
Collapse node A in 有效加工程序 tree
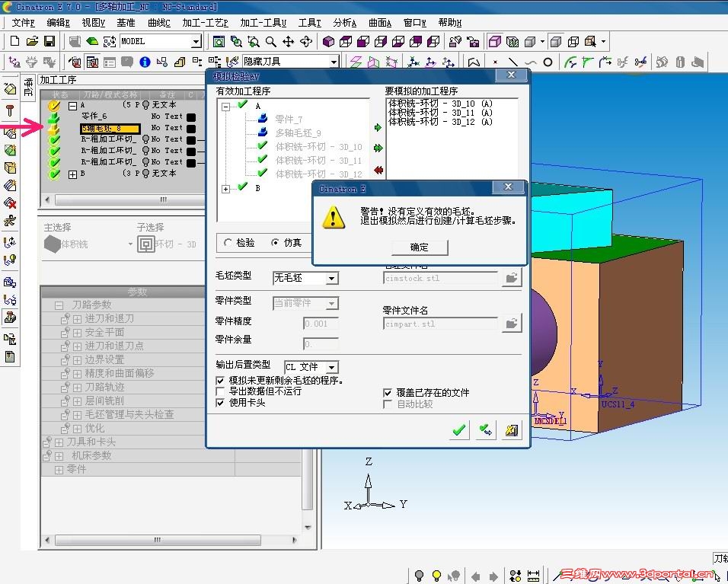click(225, 107)
